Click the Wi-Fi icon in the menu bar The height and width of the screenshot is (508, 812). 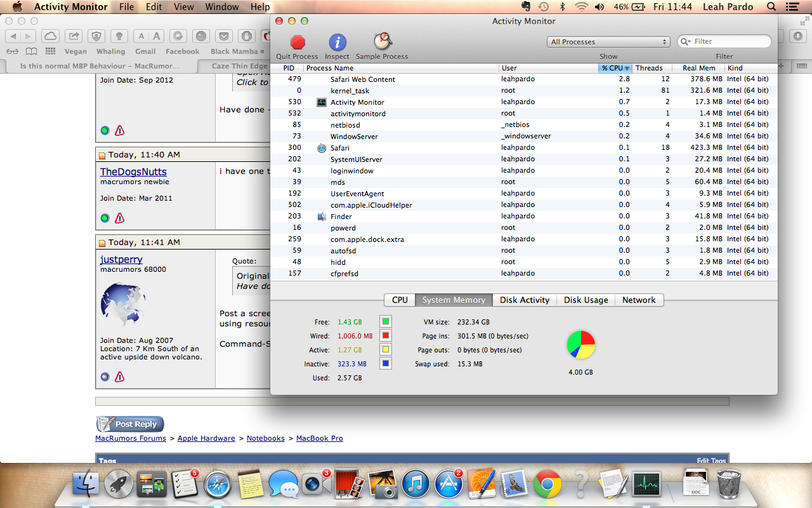[x=581, y=7]
